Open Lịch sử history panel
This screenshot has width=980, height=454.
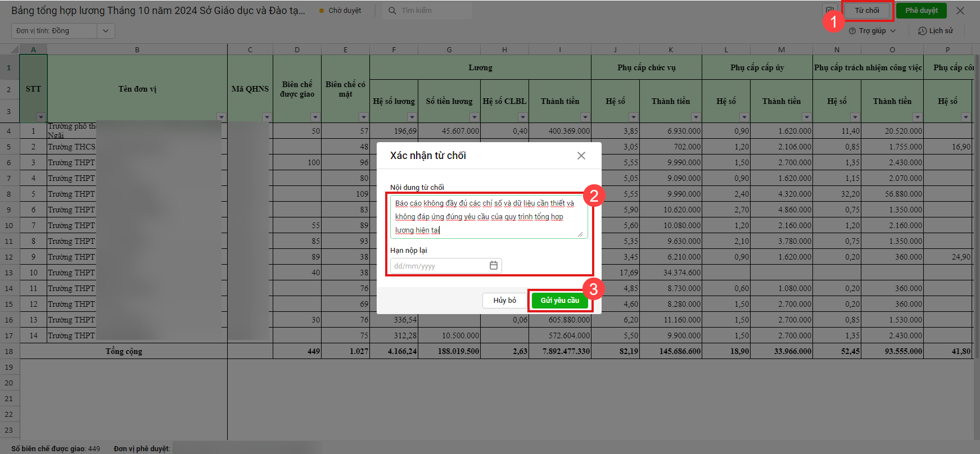[935, 31]
